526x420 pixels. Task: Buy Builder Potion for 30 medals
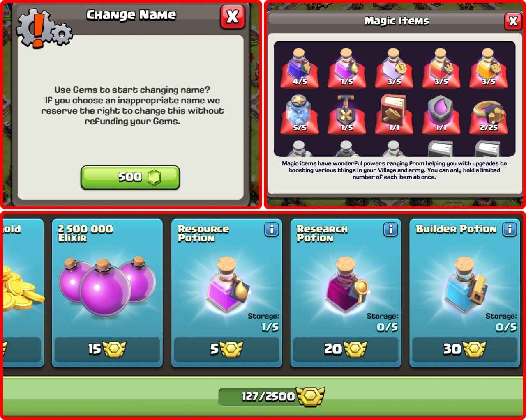pos(464,349)
